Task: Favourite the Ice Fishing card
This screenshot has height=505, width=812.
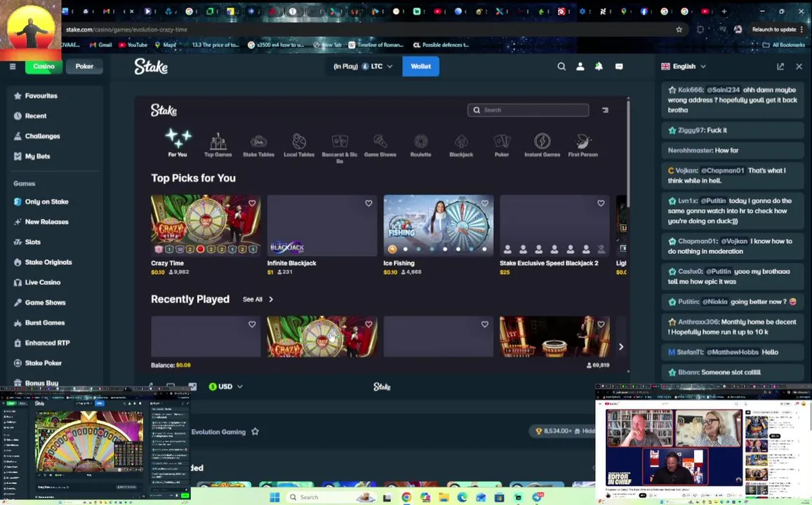Action: click(x=485, y=203)
